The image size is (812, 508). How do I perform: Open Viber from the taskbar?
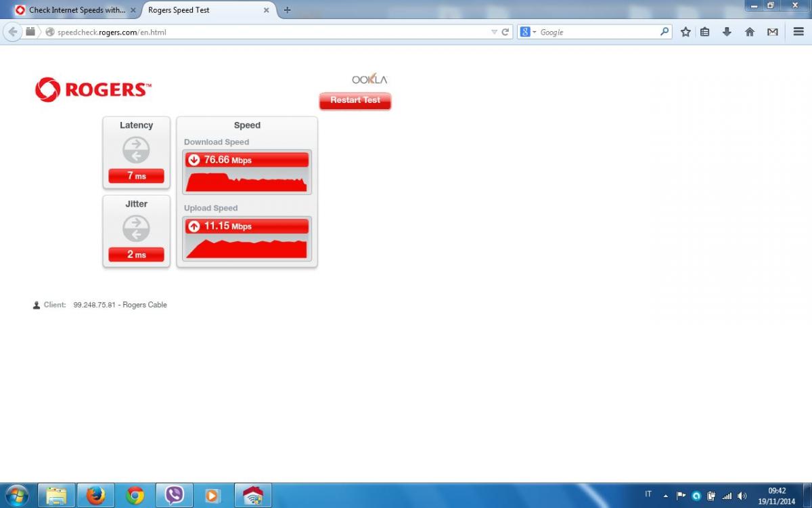tap(174, 496)
